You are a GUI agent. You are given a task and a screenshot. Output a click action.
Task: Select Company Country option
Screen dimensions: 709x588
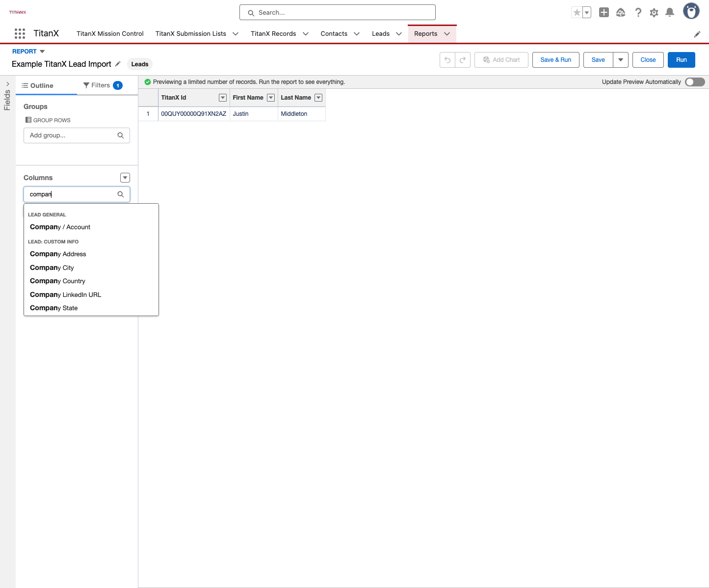[91, 281]
